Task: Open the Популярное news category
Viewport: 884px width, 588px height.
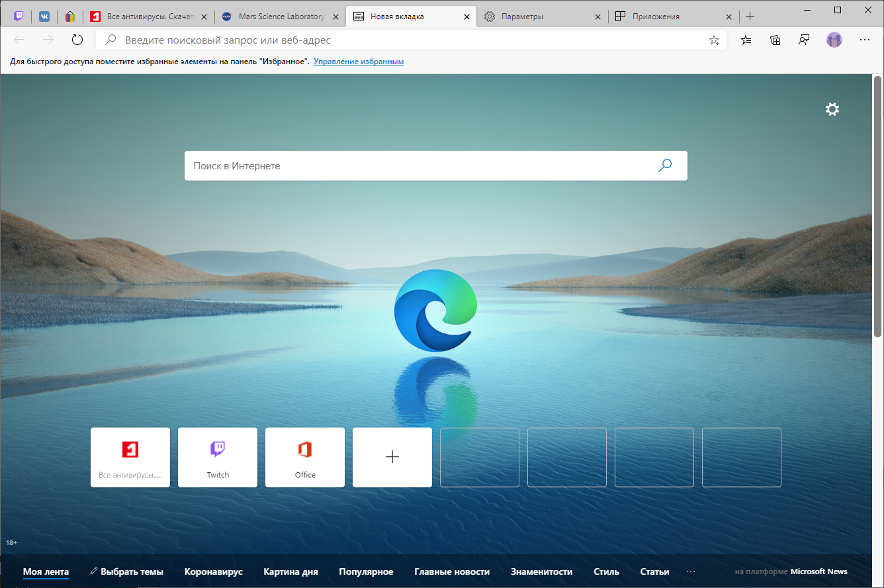Action: coord(366,571)
